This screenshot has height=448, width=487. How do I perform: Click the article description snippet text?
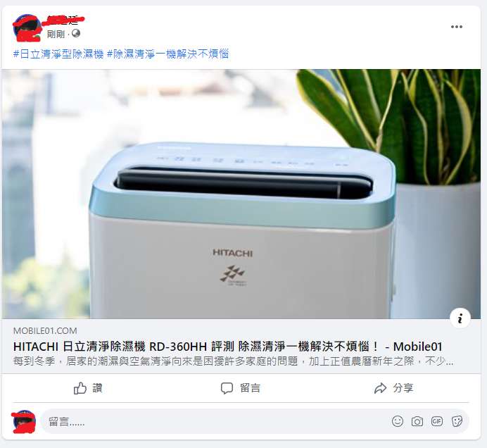click(x=233, y=361)
